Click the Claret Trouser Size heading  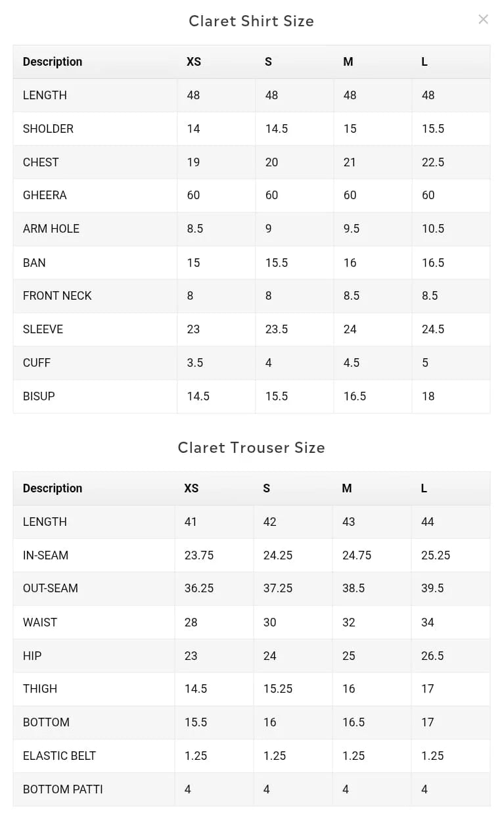pos(251,448)
